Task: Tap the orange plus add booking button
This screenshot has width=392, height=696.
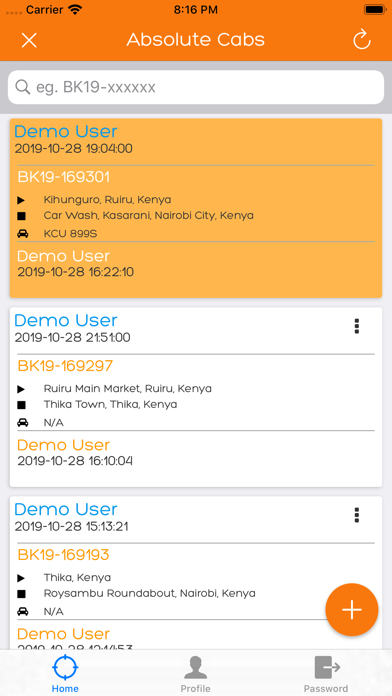Action: point(352,610)
